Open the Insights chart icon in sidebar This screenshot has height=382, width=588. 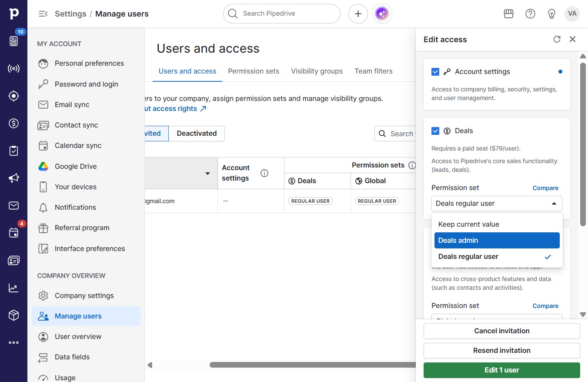[14, 288]
